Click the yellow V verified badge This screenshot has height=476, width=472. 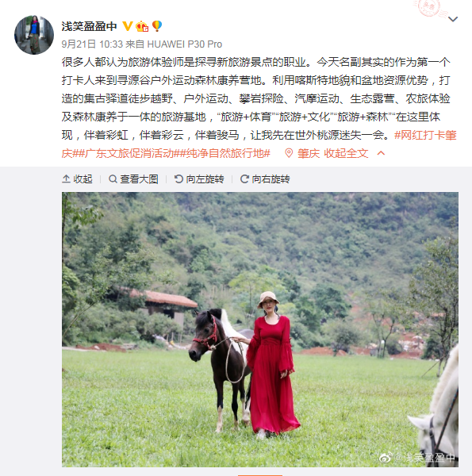127,26
